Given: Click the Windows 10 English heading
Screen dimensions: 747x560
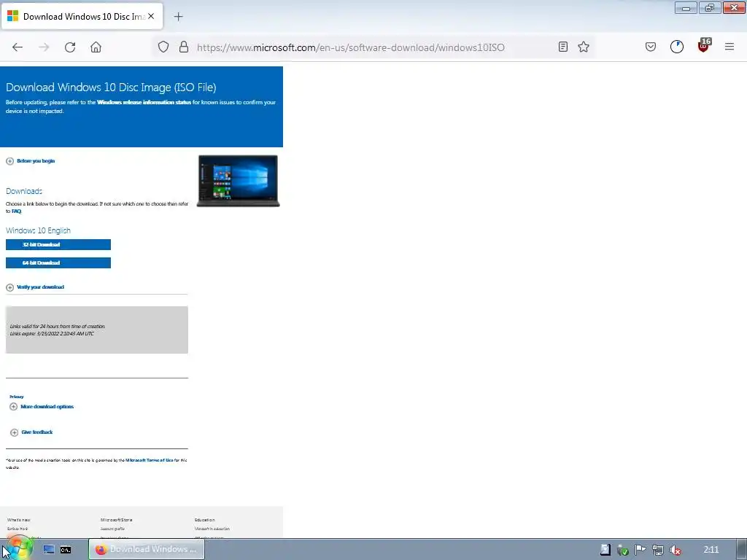Looking at the screenshot, I should click(x=38, y=230).
